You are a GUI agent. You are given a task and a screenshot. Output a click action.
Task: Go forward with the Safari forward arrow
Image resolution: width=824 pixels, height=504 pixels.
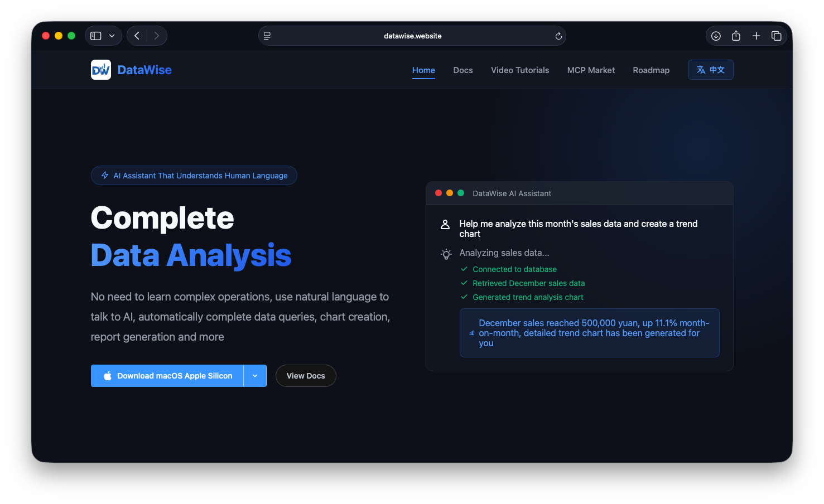pos(157,36)
